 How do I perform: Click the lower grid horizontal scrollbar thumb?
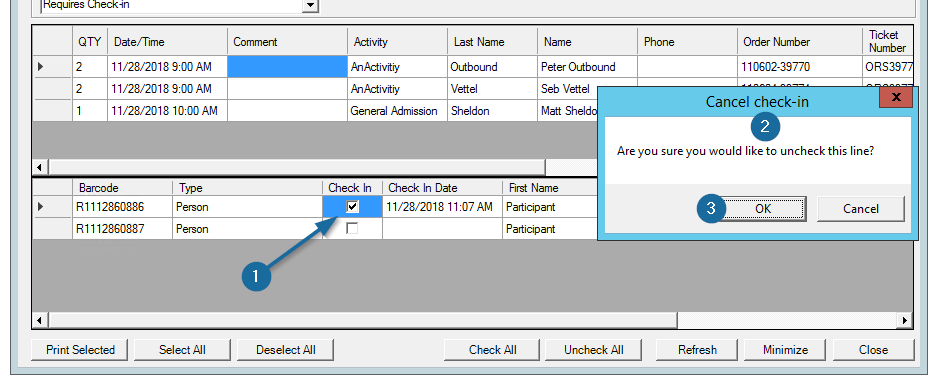pos(363,321)
